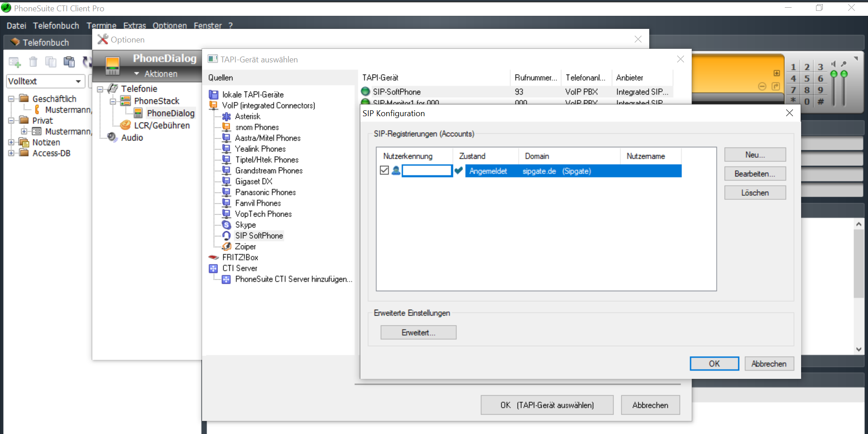The width and height of the screenshot is (868, 434).
Task: Collapse the Telefonie tree node
Action: point(100,89)
